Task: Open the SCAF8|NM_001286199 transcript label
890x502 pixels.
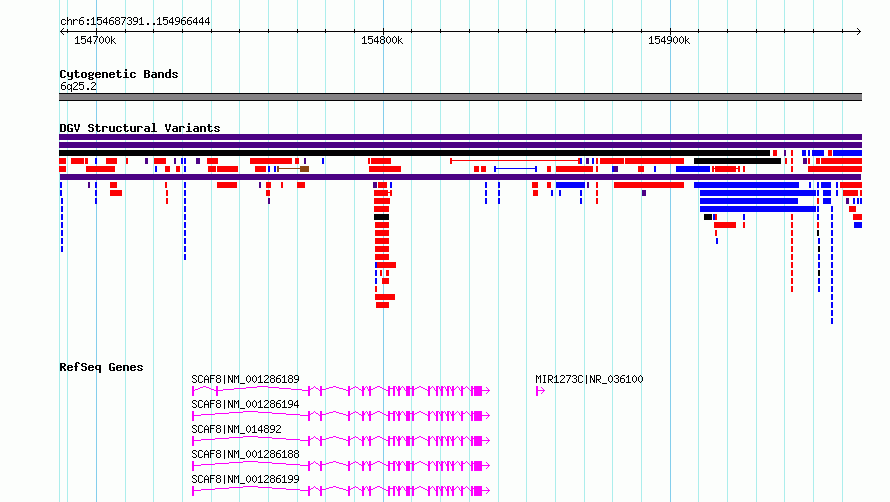Action: (245, 479)
